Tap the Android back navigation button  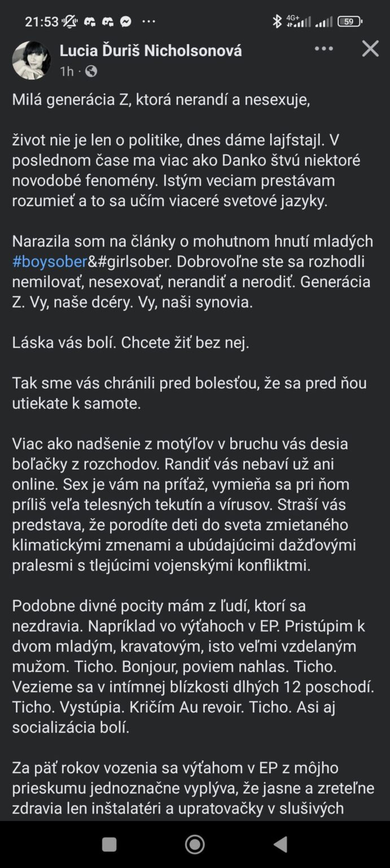tap(281, 844)
